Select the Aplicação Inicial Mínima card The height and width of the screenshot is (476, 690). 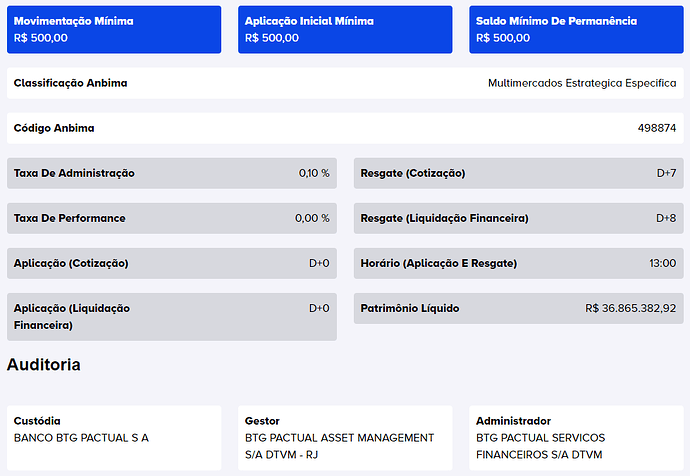[344, 29]
